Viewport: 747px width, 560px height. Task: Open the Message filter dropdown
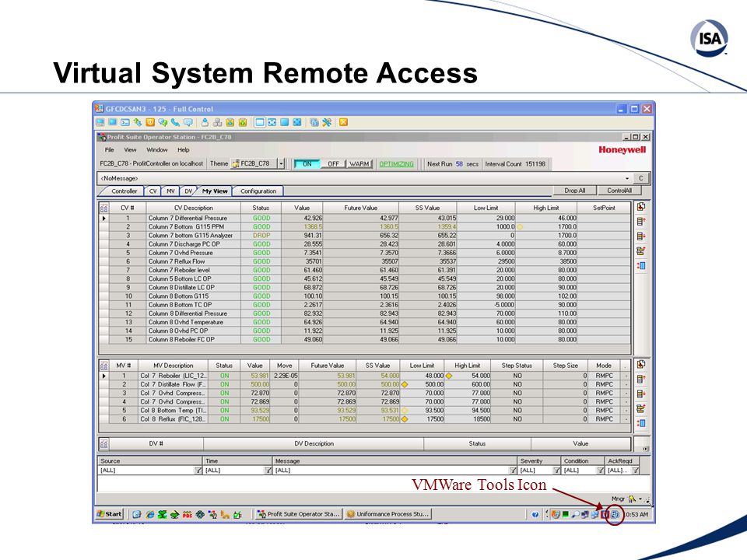pyautogui.click(x=513, y=470)
